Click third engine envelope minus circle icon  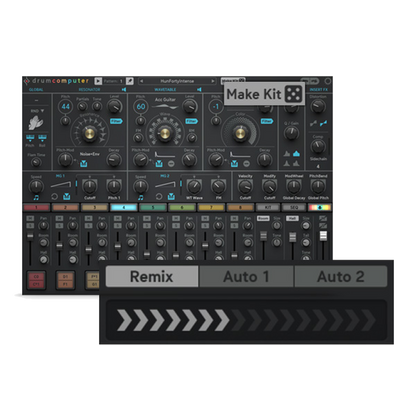click(246, 163)
